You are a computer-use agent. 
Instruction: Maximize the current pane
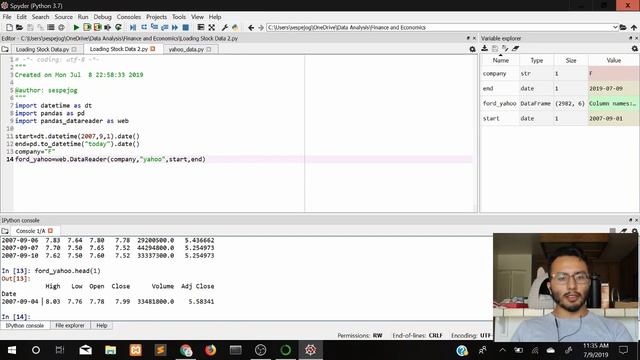[x=201, y=27]
